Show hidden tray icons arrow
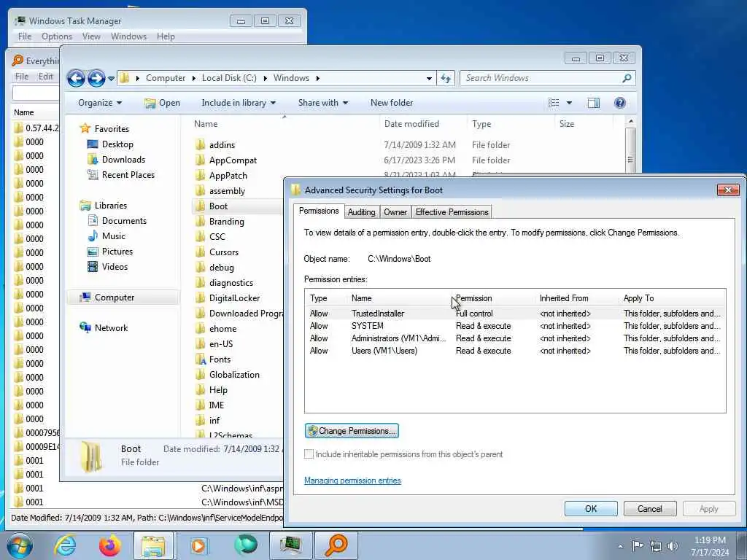 pos(620,546)
